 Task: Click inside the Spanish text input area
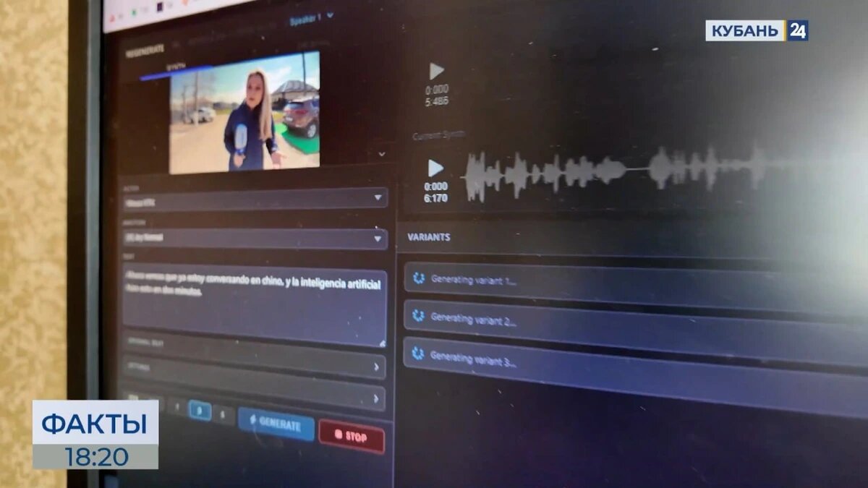point(254,308)
